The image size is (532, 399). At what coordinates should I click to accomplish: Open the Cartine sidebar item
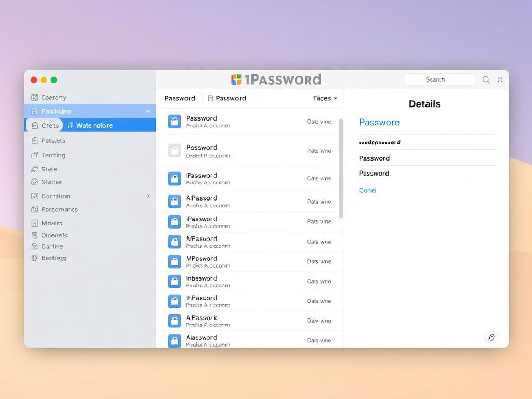[90, 246]
